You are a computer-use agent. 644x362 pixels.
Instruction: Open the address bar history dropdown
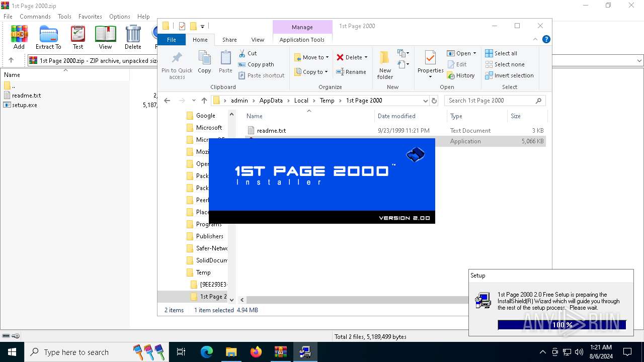coord(426,101)
